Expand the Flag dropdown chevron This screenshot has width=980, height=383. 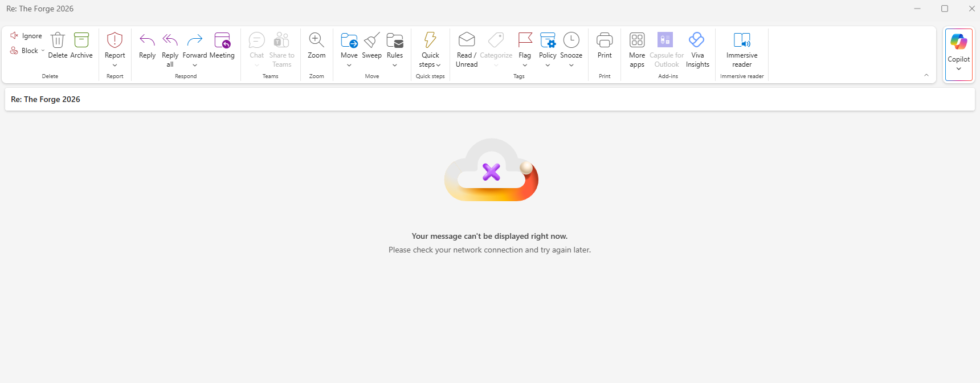pyautogui.click(x=525, y=65)
